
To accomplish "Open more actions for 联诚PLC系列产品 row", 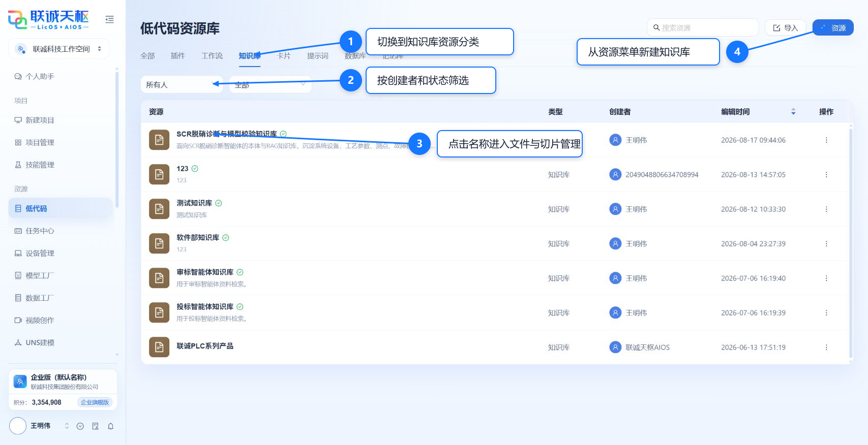I will 826,347.
